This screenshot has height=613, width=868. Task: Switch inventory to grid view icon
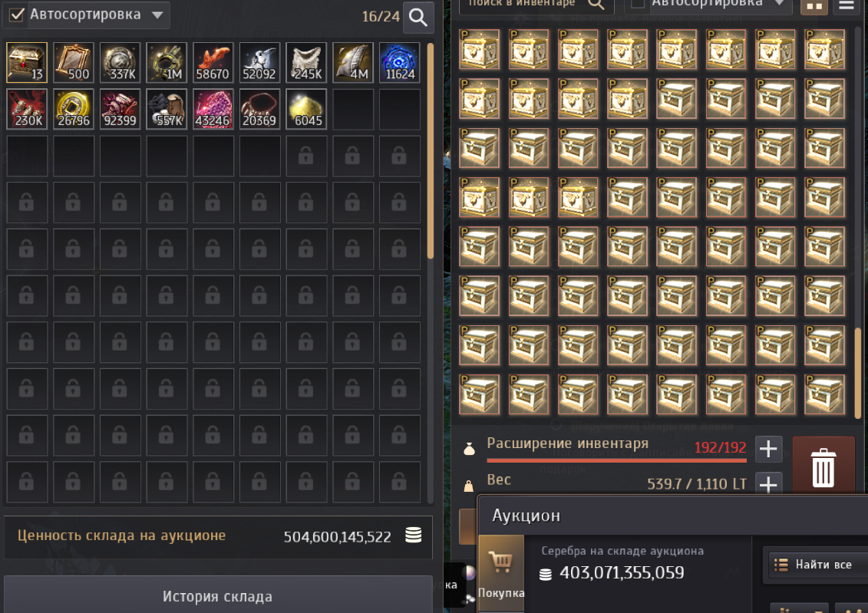coord(814,6)
